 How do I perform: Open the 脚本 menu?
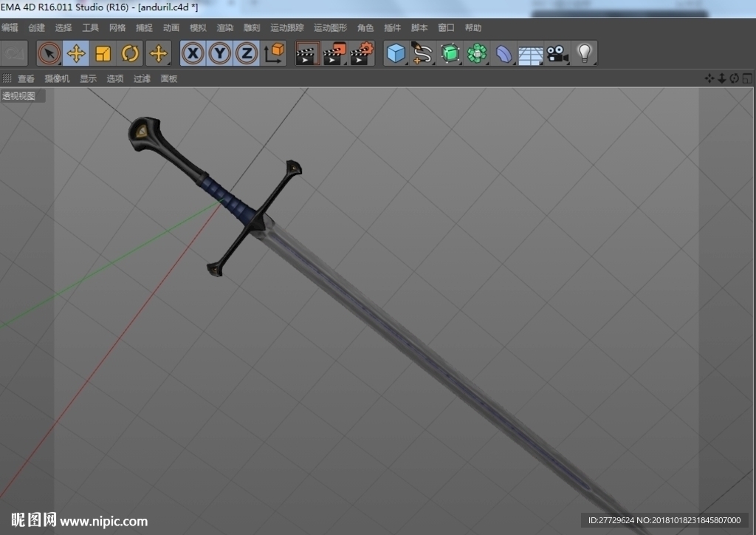click(419, 27)
